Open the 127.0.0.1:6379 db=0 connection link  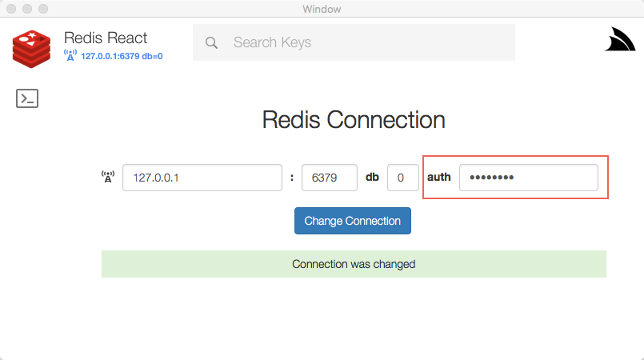pyautogui.click(x=122, y=56)
